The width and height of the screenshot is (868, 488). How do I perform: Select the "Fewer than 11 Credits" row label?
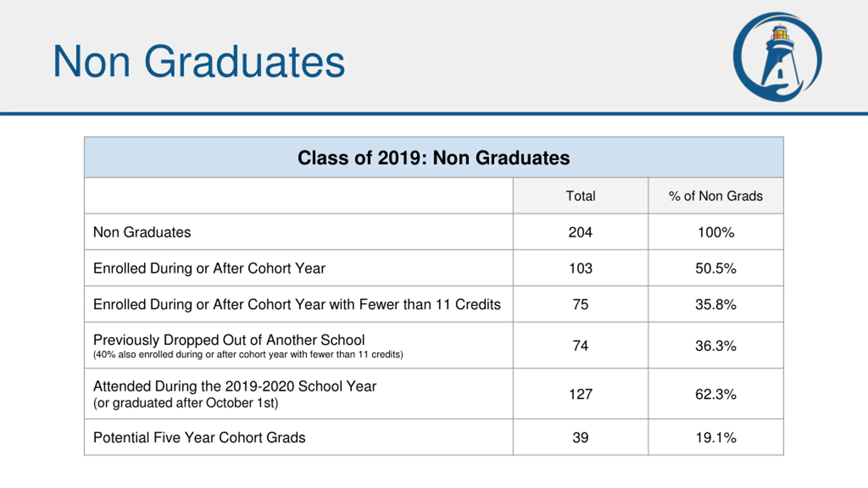[x=297, y=304]
